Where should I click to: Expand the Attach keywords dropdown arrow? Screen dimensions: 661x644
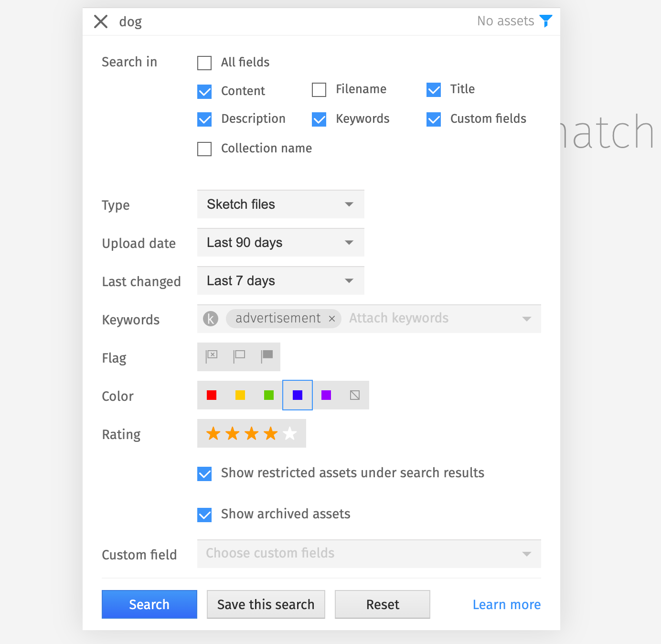click(527, 319)
